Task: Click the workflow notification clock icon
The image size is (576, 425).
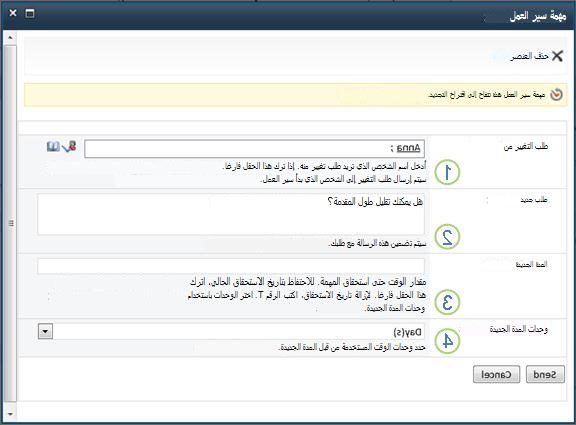Action: 556,95
